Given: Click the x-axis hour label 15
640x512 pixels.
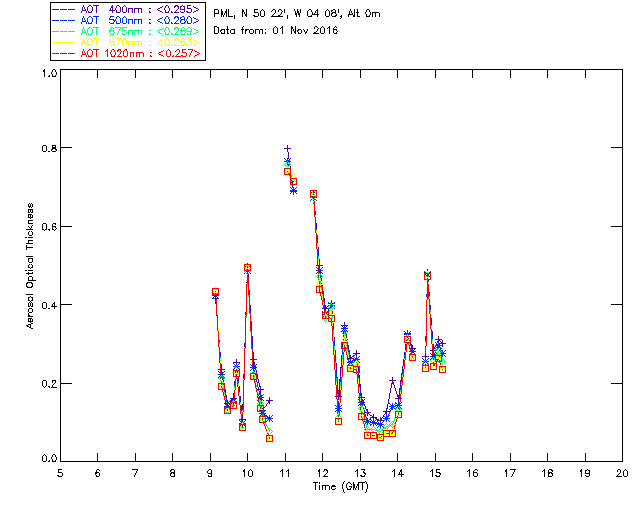Looking at the screenshot, I should coord(435,473).
